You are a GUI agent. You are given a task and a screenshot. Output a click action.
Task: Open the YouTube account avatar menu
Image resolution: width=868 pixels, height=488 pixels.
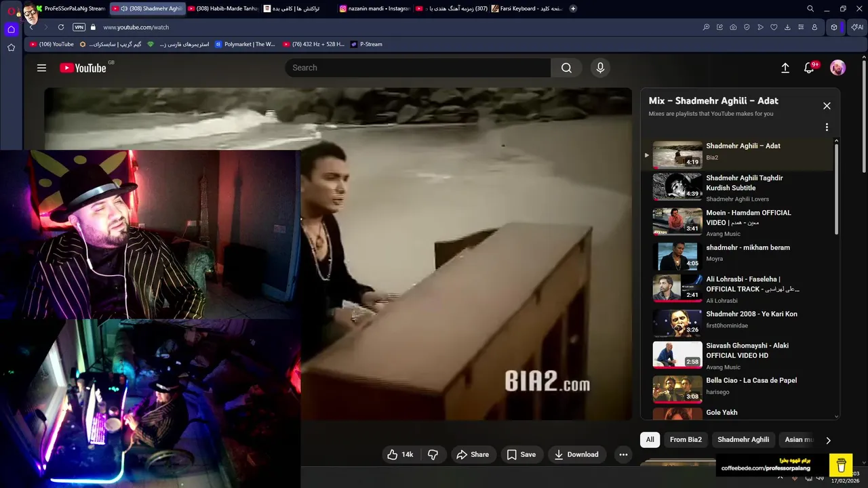[x=838, y=68]
